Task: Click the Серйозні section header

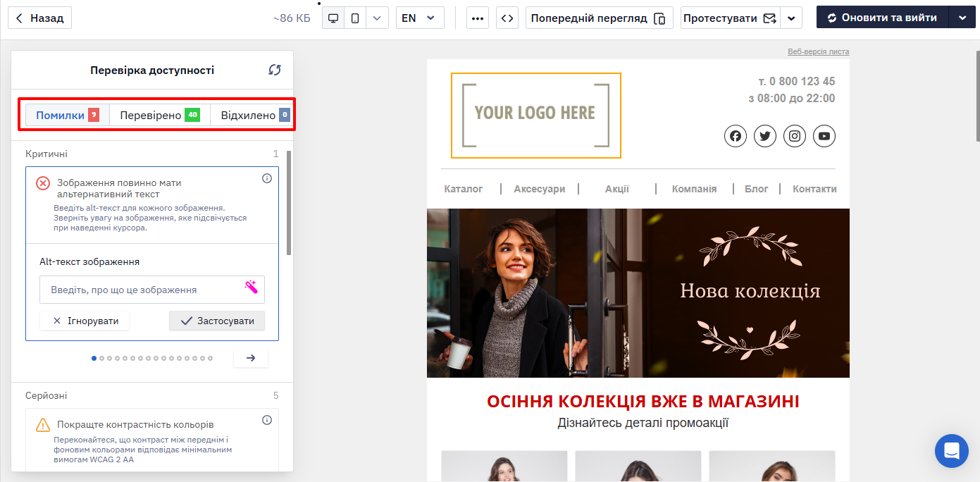Action: pyautogui.click(x=46, y=395)
